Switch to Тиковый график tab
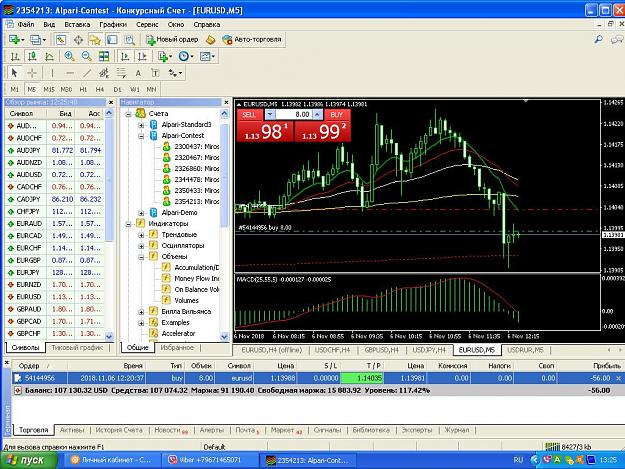The width and height of the screenshot is (625, 469). coord(77,347)
